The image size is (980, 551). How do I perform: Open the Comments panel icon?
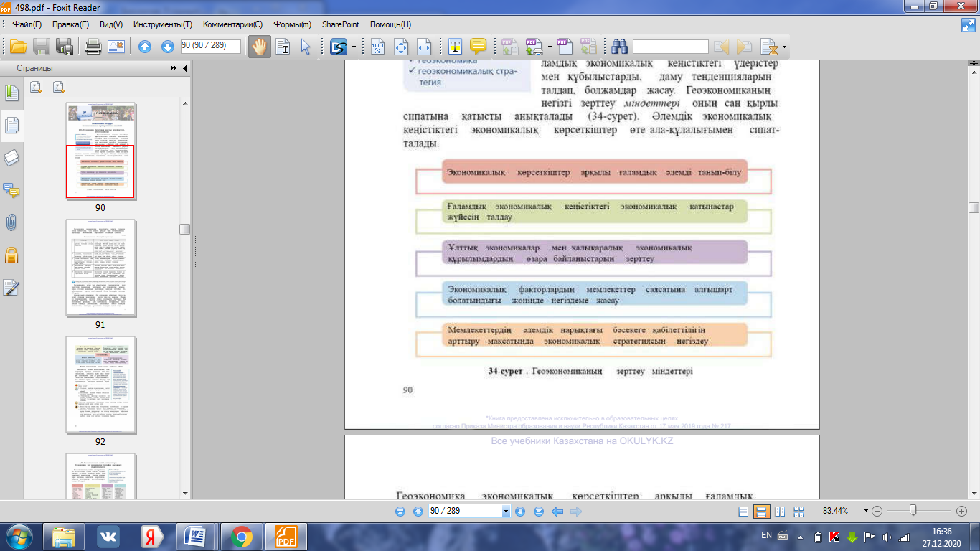[11, 190]
